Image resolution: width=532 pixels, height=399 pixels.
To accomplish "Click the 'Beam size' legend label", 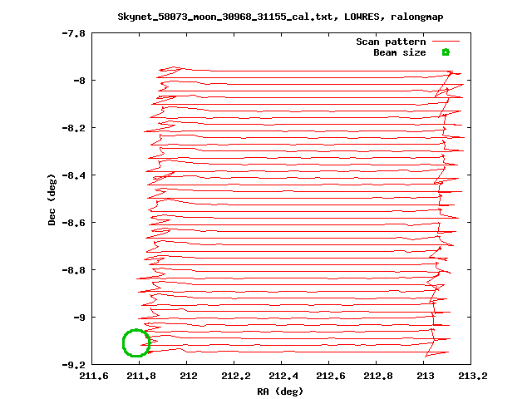I will pyautogui.click(x=399, y=52).
